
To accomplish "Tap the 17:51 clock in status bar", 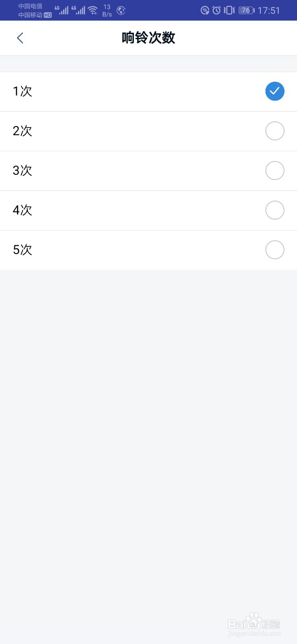I will (269, 10).
